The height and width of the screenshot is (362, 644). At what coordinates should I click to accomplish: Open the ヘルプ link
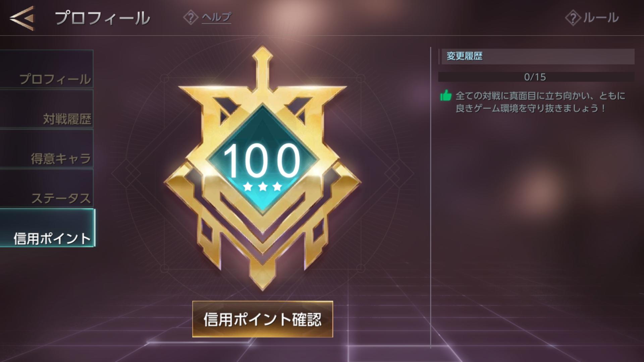click(x=216, y=17)
